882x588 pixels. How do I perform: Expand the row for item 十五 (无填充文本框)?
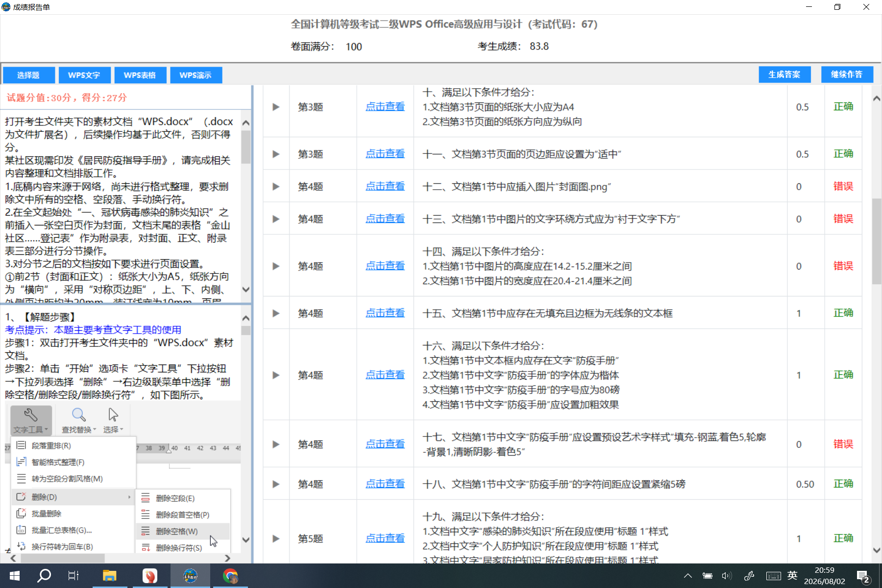point(276,313)
